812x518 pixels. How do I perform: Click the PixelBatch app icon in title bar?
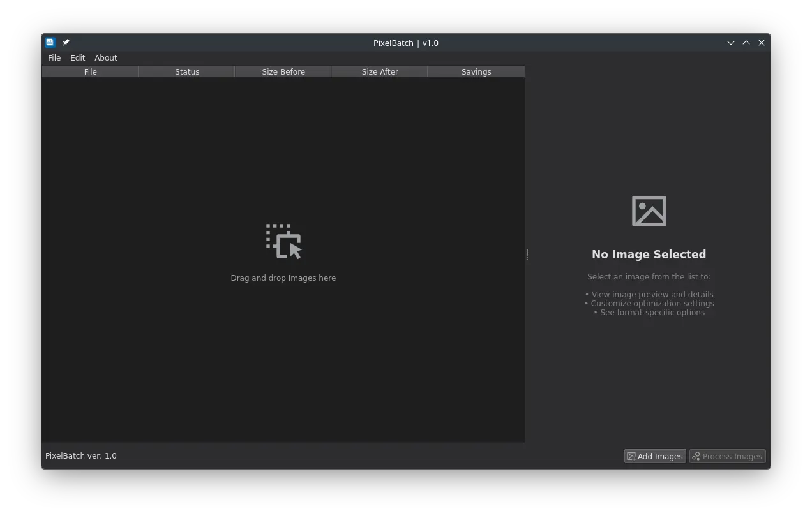click(50, 43)
